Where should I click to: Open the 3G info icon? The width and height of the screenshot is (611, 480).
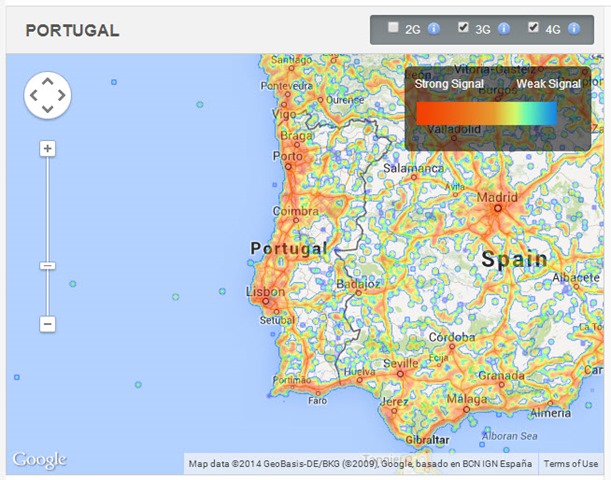pyautogui.click(x=504, y=29)
